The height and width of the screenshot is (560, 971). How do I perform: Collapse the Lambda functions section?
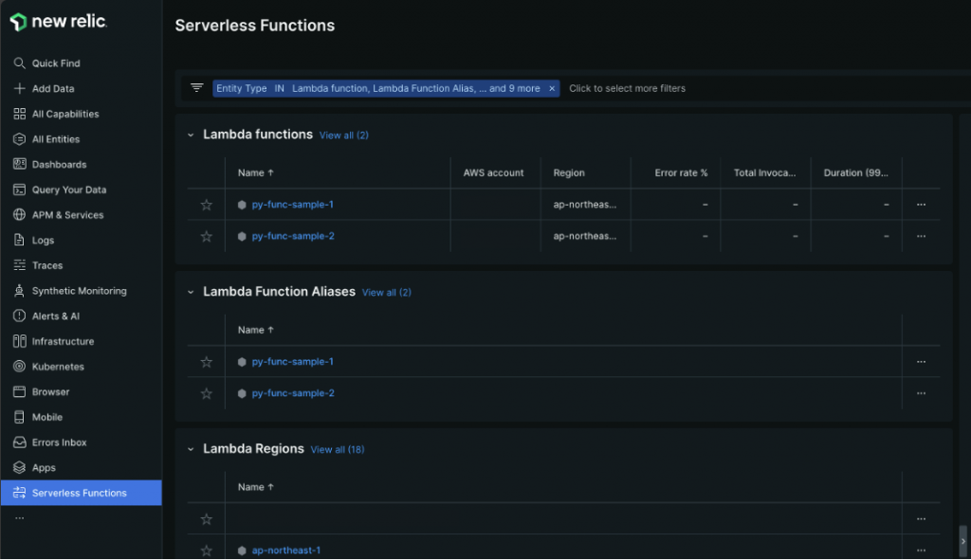[x=189, y=135]
